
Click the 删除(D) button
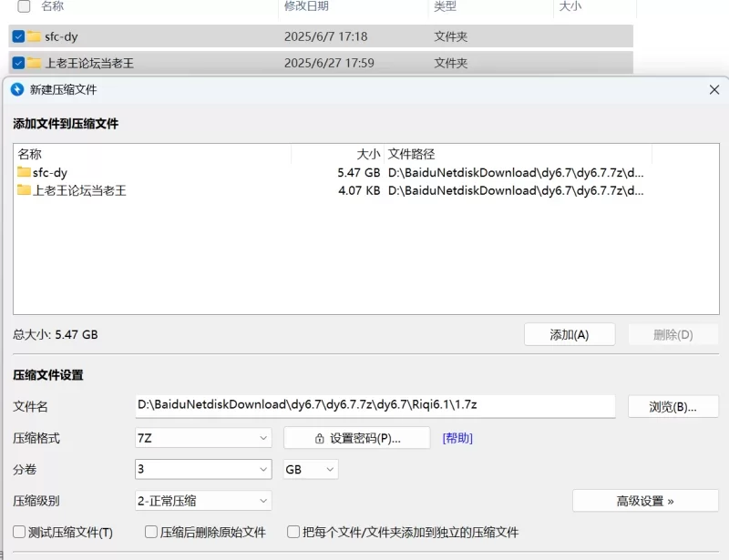(673, 334)
